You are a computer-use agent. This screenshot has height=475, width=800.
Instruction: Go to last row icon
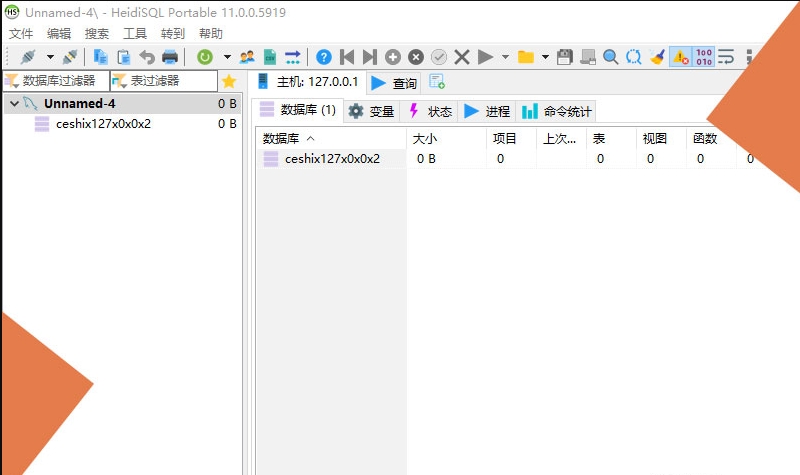click(x=370, y=57)
